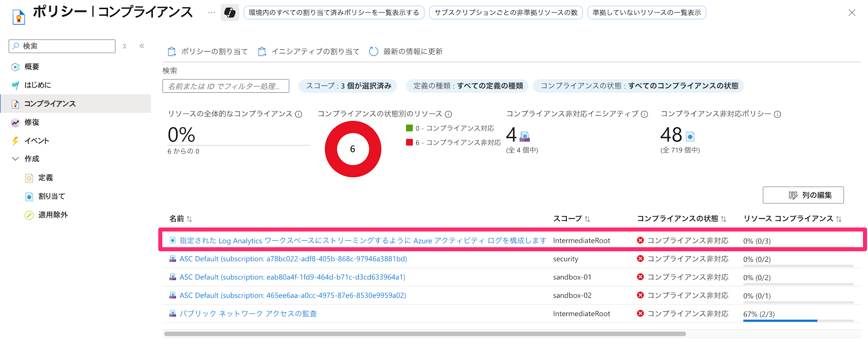Clear the sidebar search with X icon
Viewport: 868px width, 349px height.
(125, 46)
